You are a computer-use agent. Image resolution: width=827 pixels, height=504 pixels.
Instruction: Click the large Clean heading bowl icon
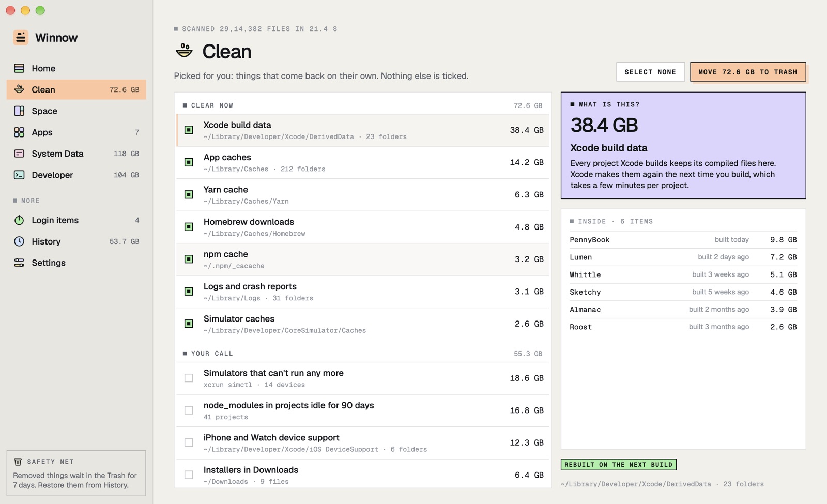pyautogui.click(x=184, y=51)
